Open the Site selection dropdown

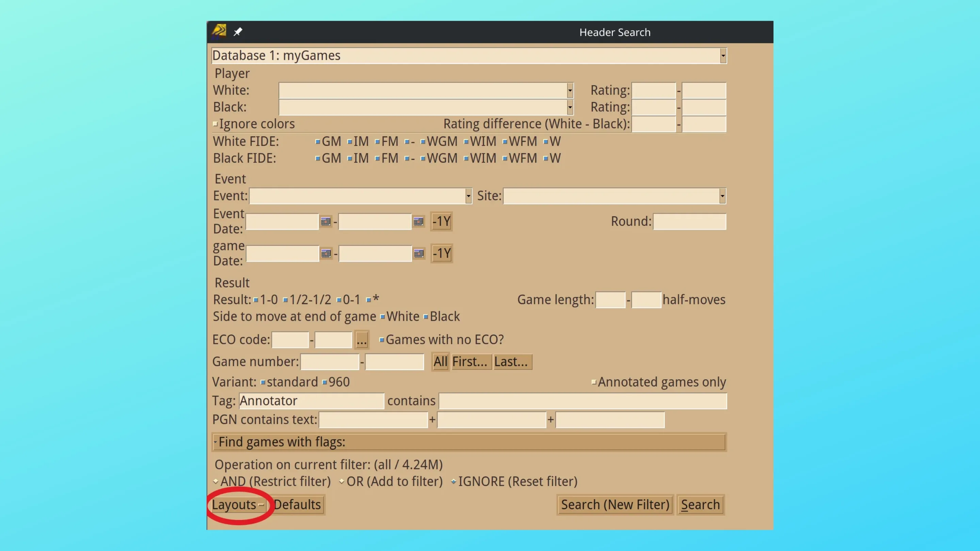coord(722,196)
